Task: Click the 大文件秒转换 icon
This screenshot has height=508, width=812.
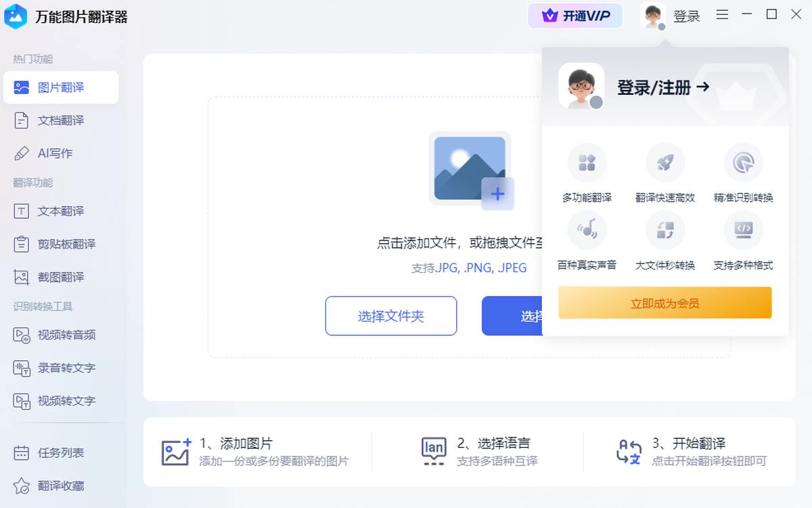Action: pyautogui.click(x=665, y=230)
